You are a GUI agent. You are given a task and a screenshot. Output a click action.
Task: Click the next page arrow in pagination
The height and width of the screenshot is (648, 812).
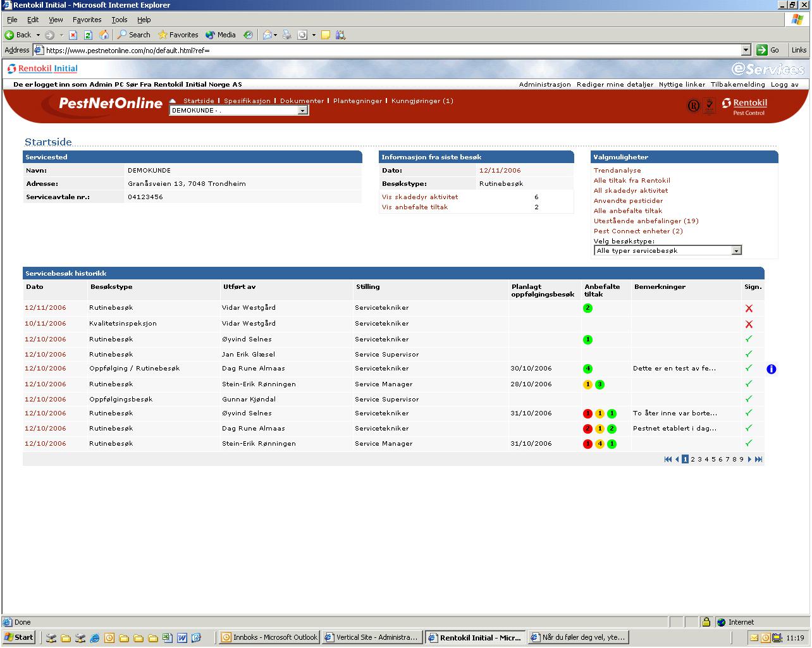click(x=749, y=460)
